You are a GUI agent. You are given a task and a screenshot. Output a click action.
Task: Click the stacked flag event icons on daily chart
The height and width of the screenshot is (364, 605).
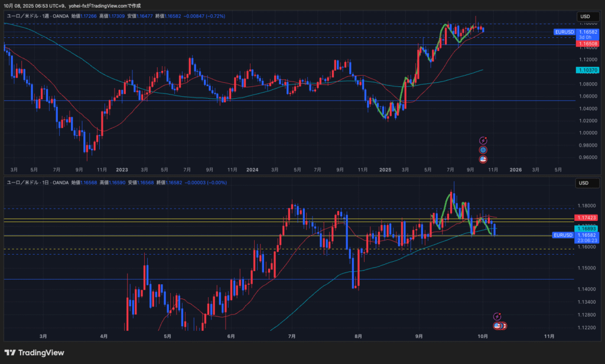(x=500, y=326)
